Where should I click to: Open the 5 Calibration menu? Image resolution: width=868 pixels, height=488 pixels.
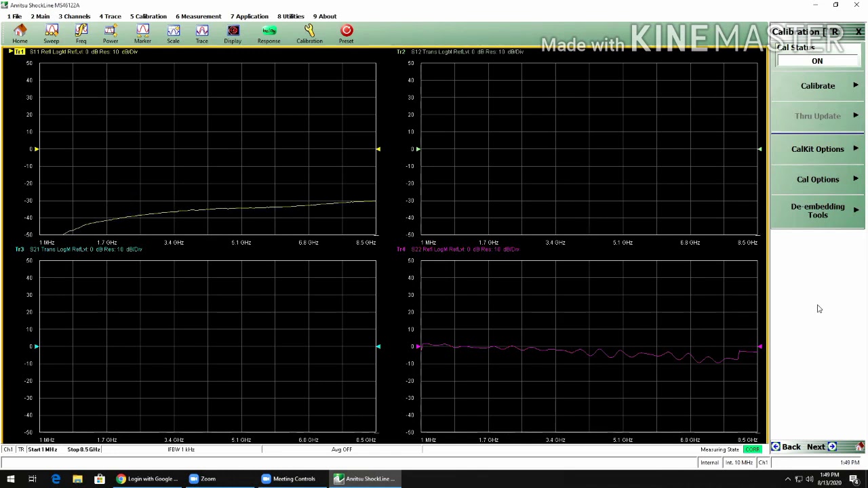(148, 16)
